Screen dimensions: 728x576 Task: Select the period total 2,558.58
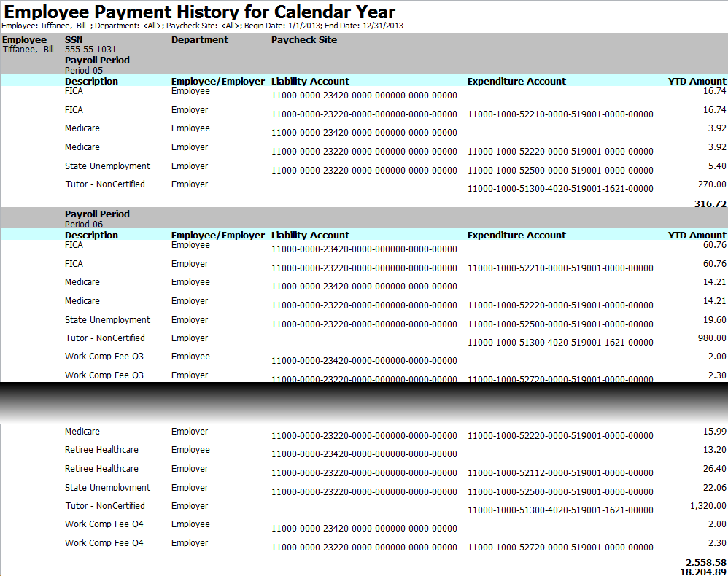coord(705,563)
